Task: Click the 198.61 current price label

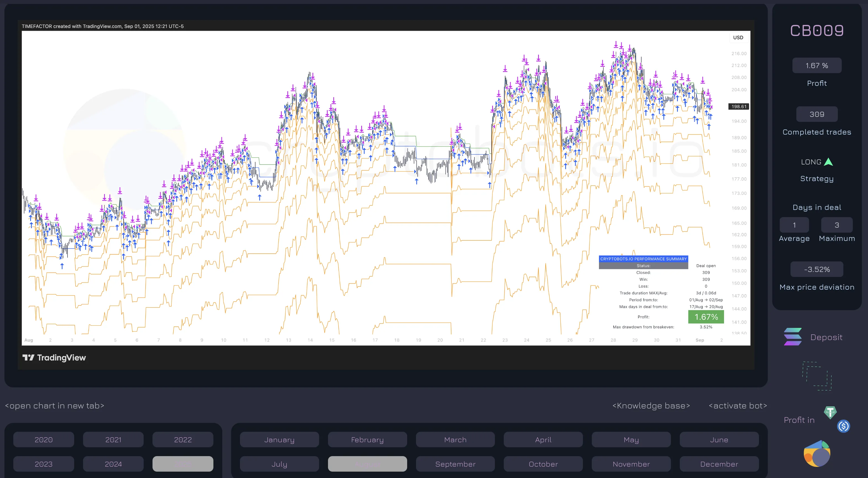Action: click(x=739, y=107)
